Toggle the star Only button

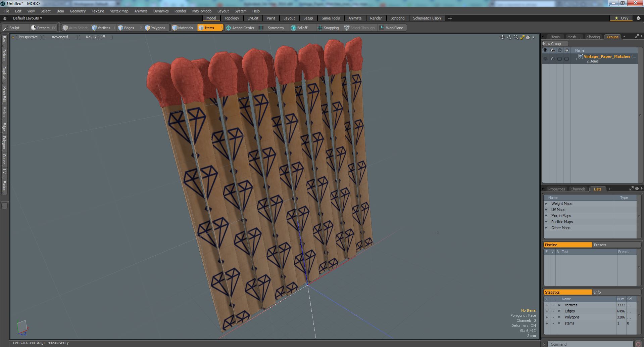click(x=621, y=18)
